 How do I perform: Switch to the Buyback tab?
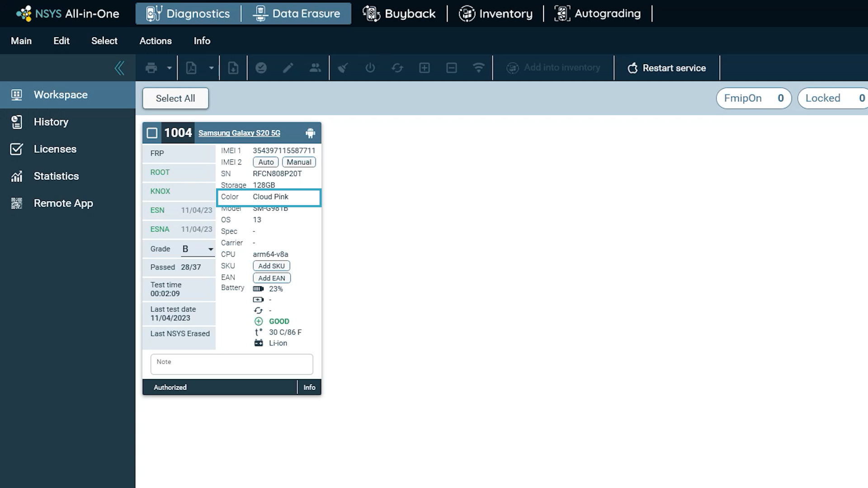coord(399,14)
